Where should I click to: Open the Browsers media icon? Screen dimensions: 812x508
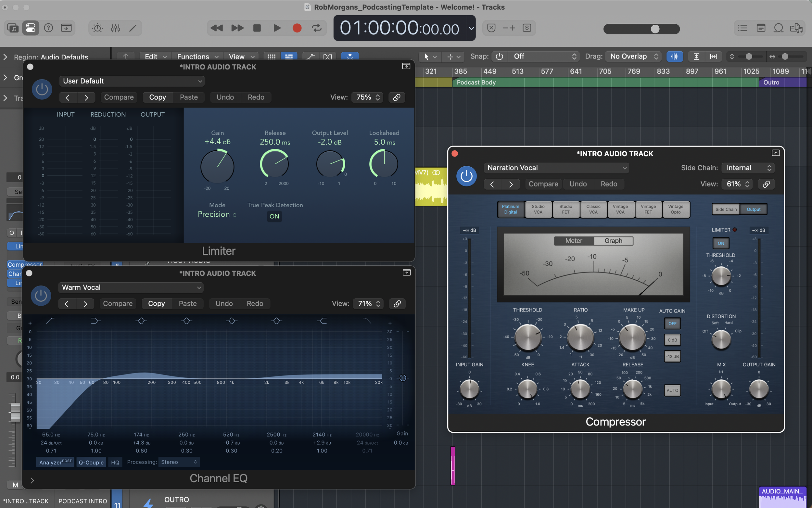[796, 28]
